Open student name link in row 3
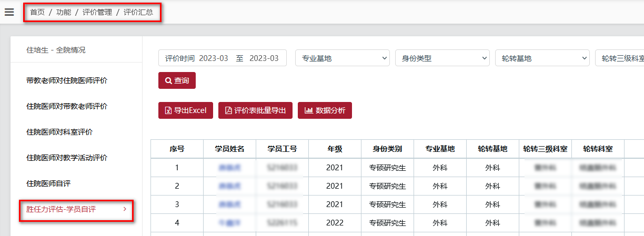 [x=229, y=204]
